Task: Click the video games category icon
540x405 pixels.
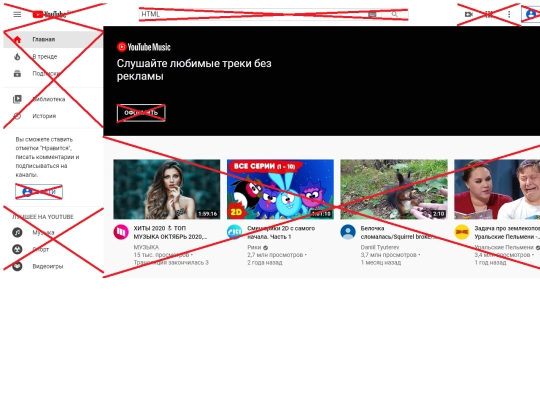Action: tap(17, 266)
